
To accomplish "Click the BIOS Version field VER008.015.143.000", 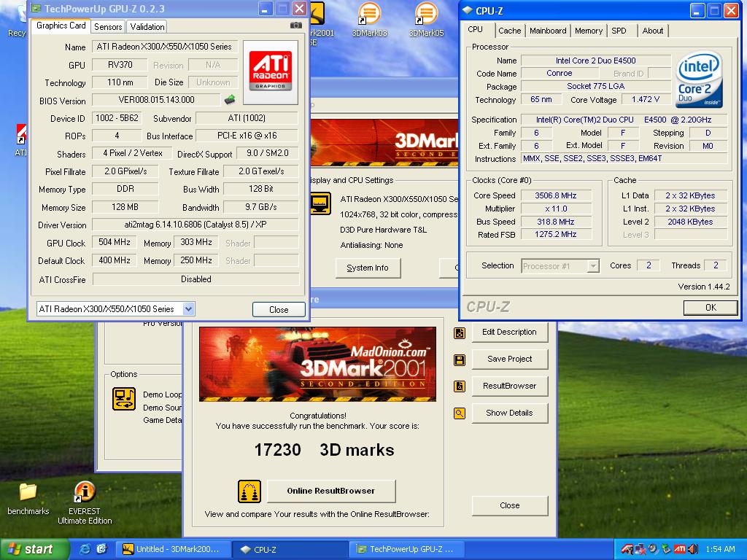I will [x=156, y=100].
